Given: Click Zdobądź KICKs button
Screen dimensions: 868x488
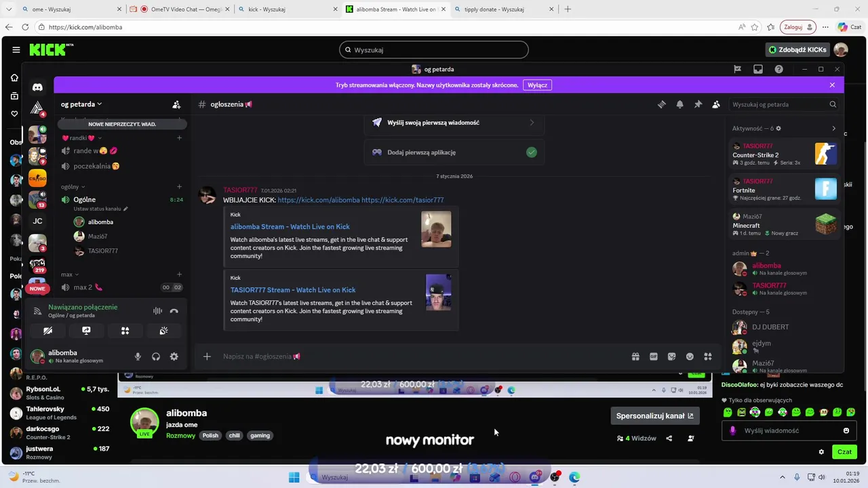Looking at the screenshot, I should [x=797, y=49].
